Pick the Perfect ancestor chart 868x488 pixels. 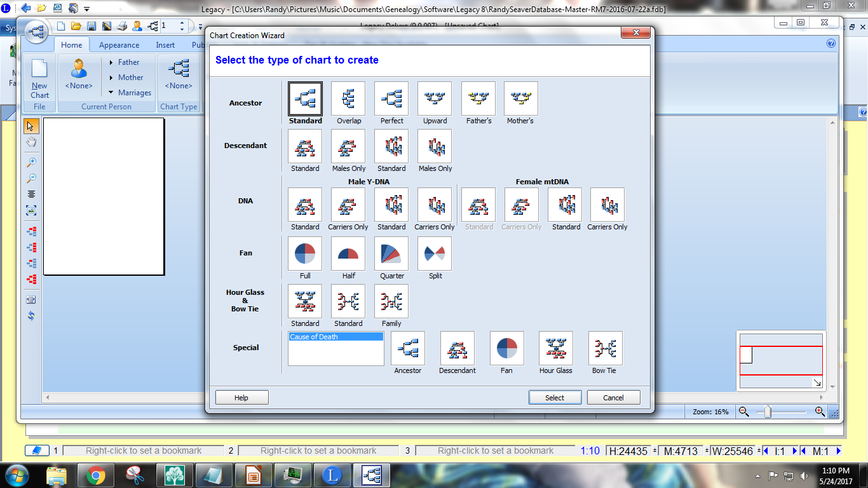point(391,98)
